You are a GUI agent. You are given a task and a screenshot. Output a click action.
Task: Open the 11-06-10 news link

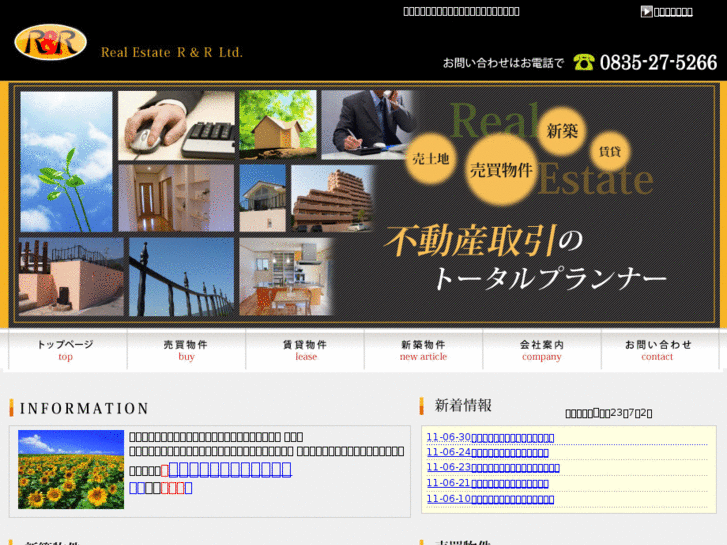(x=490, y=499)
